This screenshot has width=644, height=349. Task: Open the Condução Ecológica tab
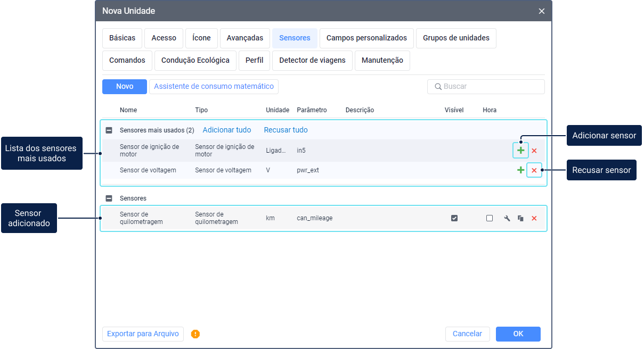point(195,61)
